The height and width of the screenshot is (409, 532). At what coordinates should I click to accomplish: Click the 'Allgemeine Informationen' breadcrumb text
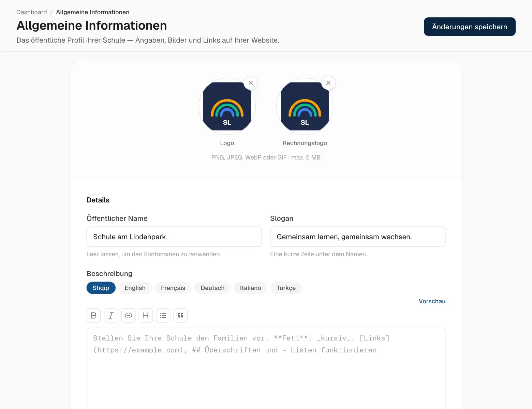click(x=93, y=12)
